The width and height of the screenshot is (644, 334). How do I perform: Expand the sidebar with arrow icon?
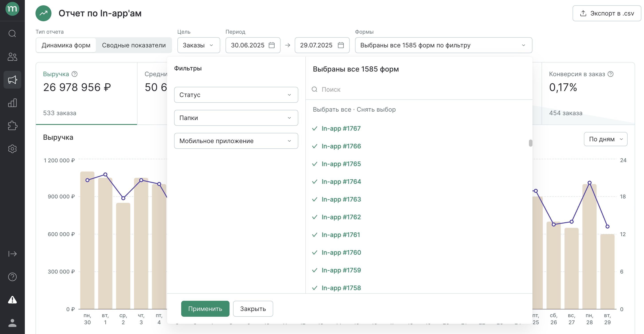coord(12,254)
